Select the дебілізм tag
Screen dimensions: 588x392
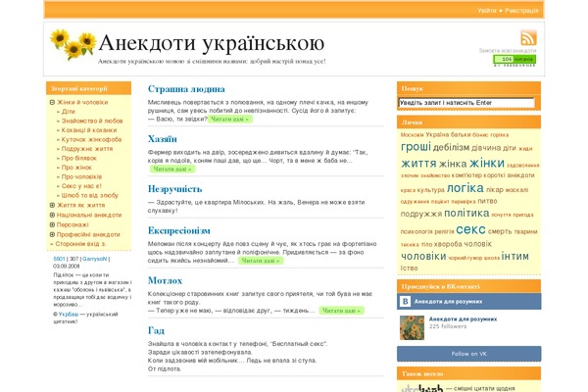451,148
